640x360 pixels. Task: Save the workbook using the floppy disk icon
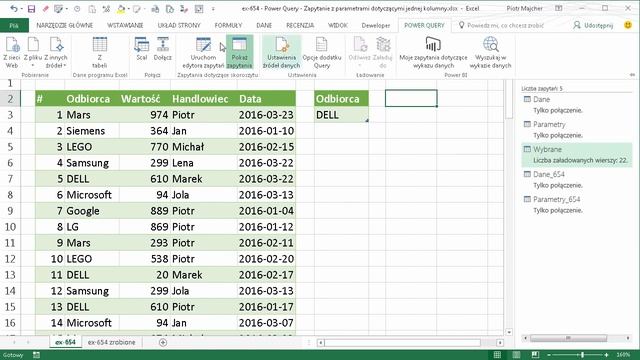pos(31,9)
